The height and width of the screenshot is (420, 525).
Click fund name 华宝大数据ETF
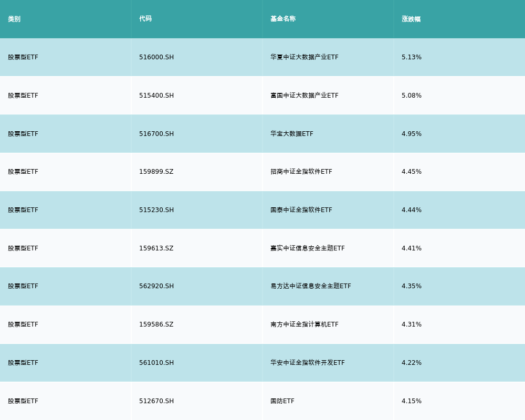coord(291,134)
